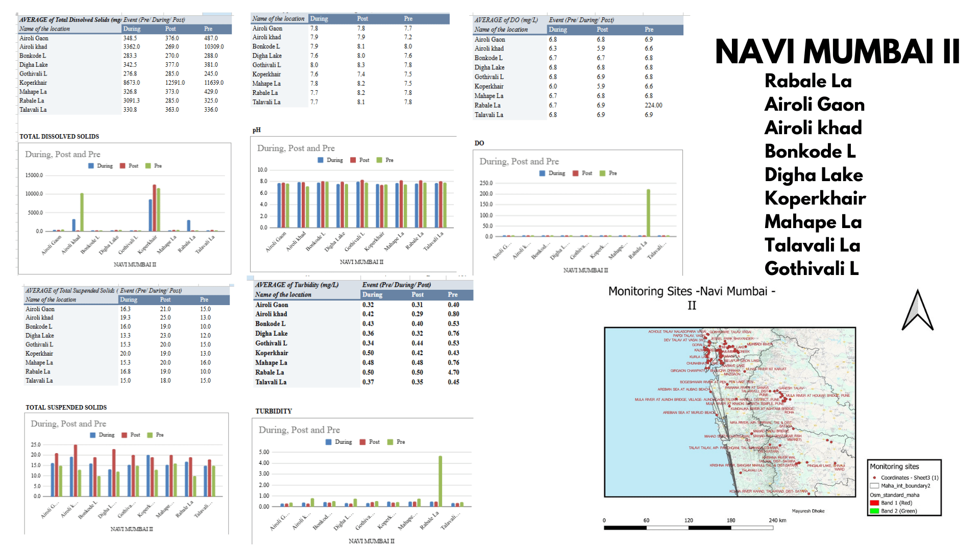Image resolution: width=980 pixels, height=551 pixels.
Task: Click the Monitoring sites legend title
Action: pos(894,466)
